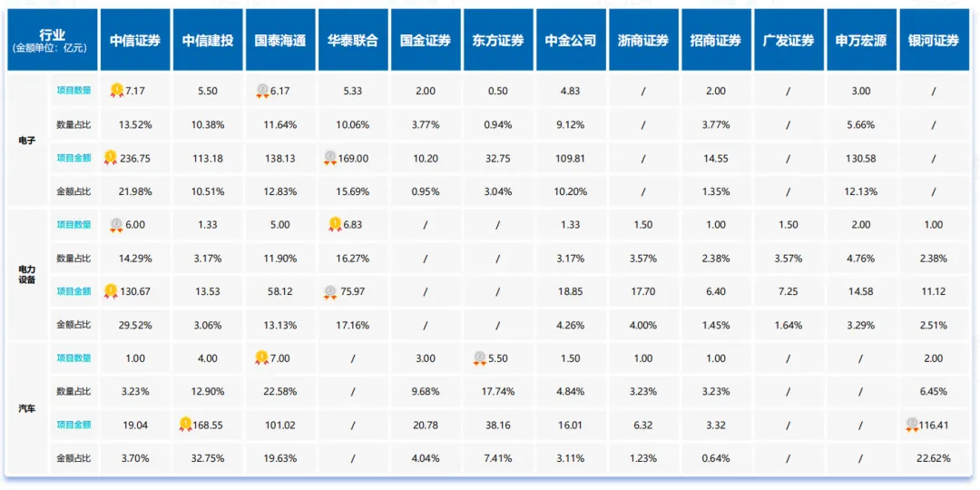Screen dimensions: 980x490
Task: Click the silver medal beside 6.17
Action: point(262,90)
